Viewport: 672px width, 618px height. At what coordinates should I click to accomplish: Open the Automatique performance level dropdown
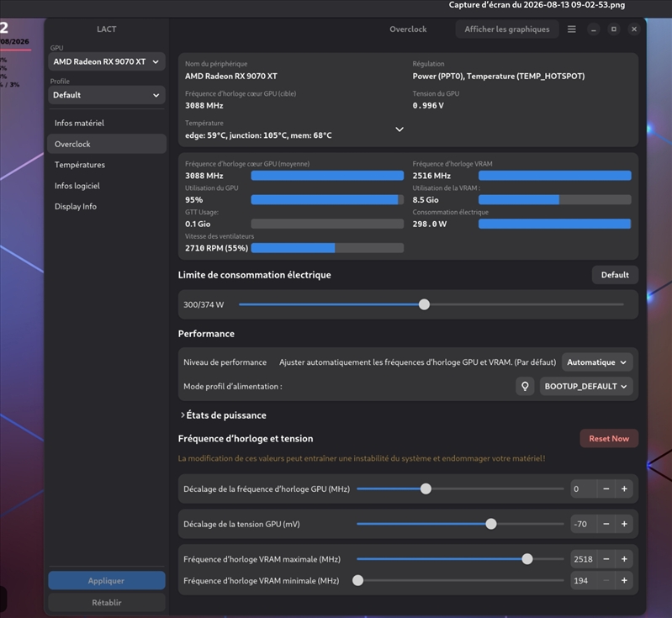click(x=597, y=362)
